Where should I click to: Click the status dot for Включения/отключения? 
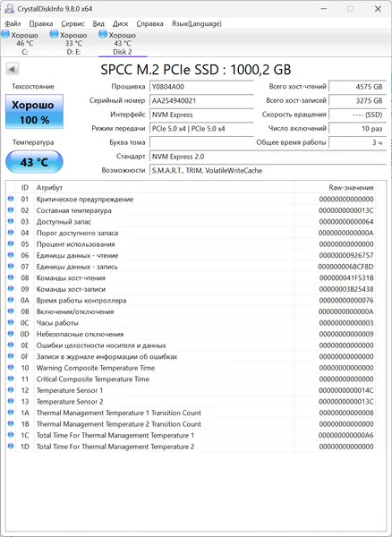(x=11, y=311)
